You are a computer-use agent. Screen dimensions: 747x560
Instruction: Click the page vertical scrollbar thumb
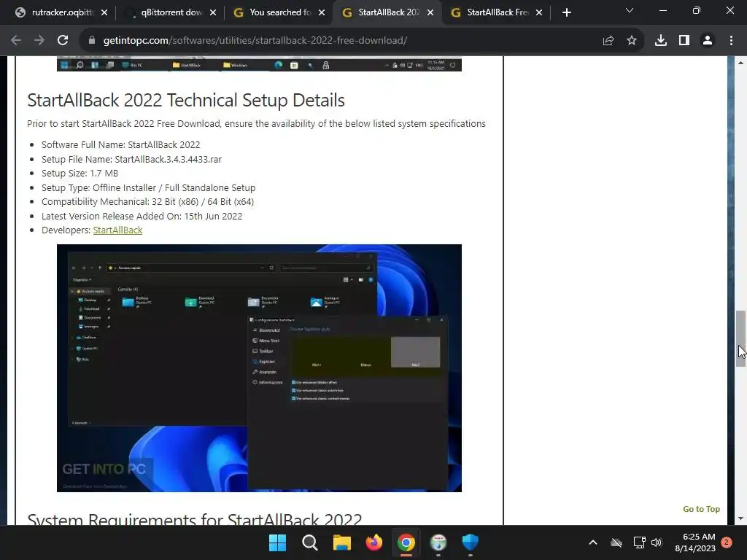tap(741, 338)
